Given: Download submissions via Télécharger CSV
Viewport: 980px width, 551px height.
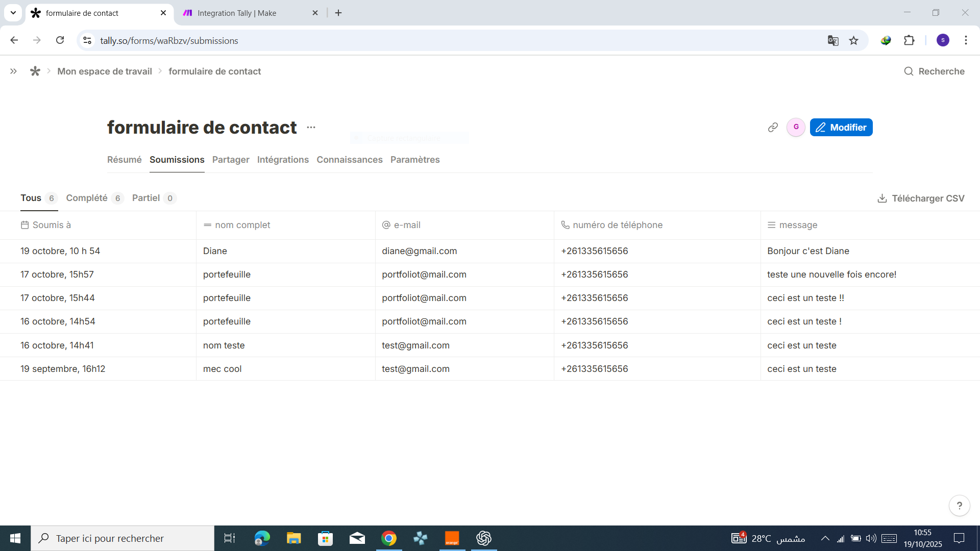Looking at the screenshot, I should [921, 198].
